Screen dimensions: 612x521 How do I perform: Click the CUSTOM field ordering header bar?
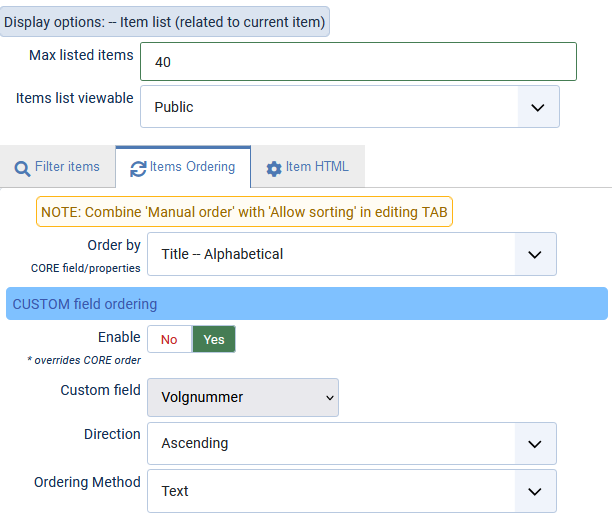click(307, 304)
